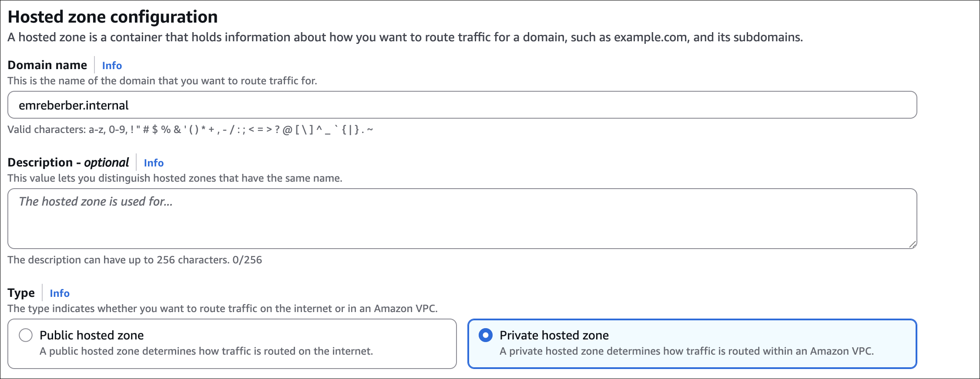Click the 'Domain name' field label
The image size is (980, 379).
47,65
